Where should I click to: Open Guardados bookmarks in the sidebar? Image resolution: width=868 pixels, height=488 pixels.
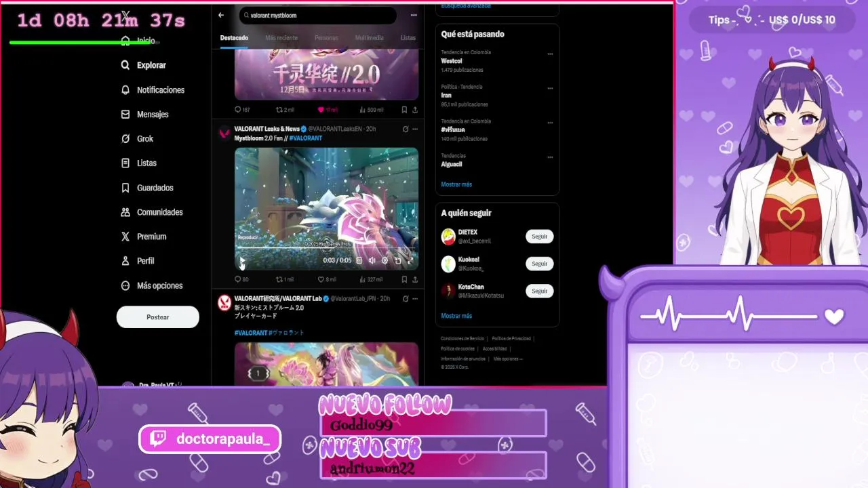pos(147,187)
